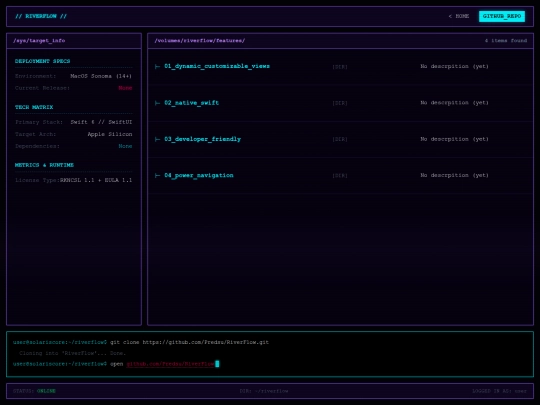This screenshot has height=405, width=540.
Task: Open the 04_power_navigation directory
Action: pyautogui.click(x=199, y=175)
